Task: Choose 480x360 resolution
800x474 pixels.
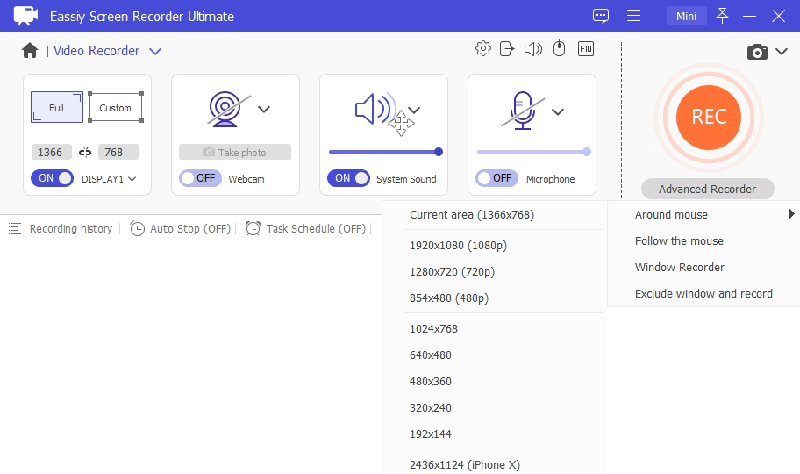Action: [431, 381]
